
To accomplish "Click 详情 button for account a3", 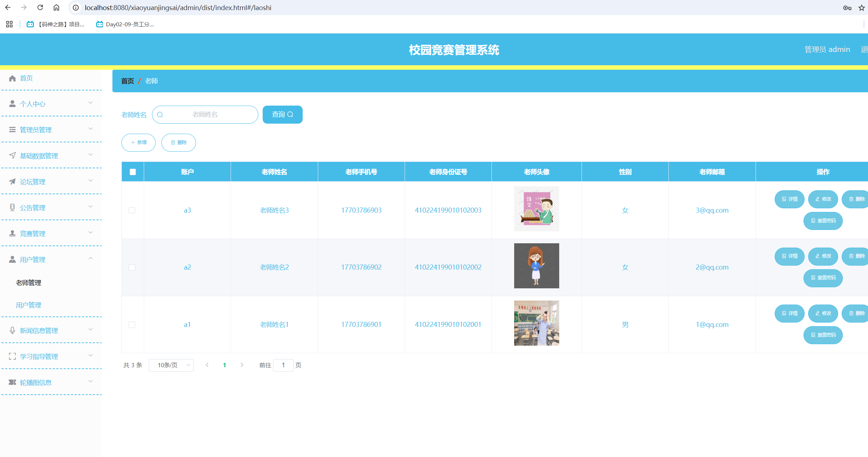I will coord(789,199).
